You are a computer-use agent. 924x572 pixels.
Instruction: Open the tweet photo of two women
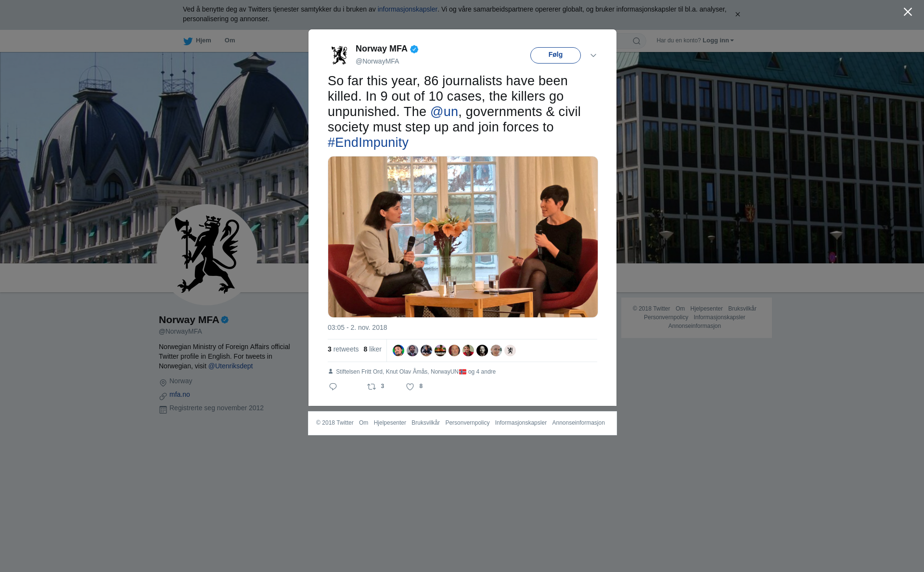463,237
